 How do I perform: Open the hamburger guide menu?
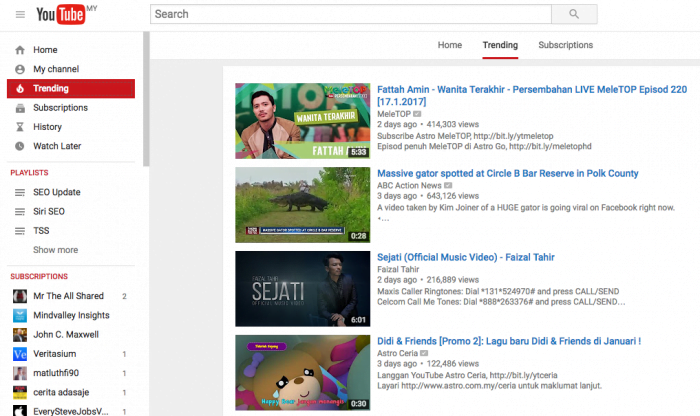(20, 14)
